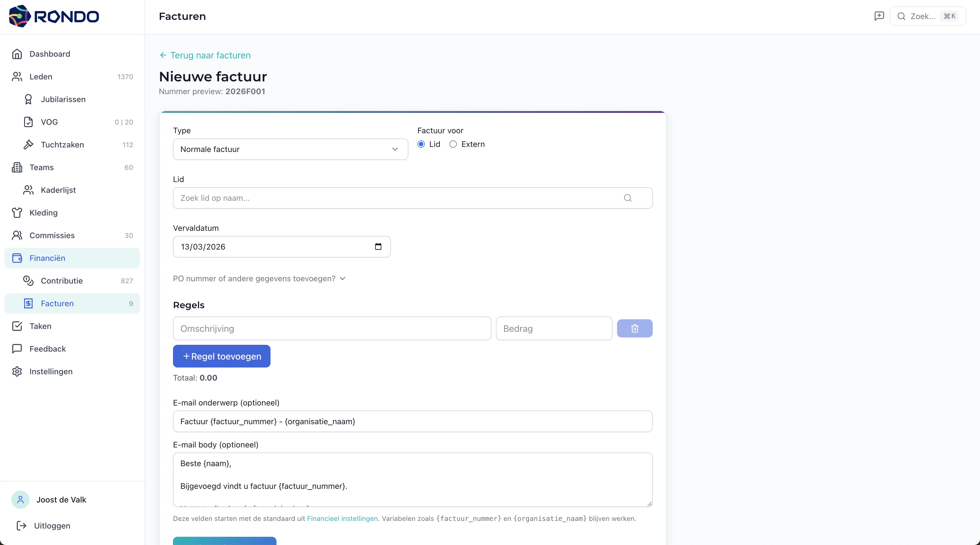
Task: Click the magnifier icon in the Lid search field
Action: 628,198
